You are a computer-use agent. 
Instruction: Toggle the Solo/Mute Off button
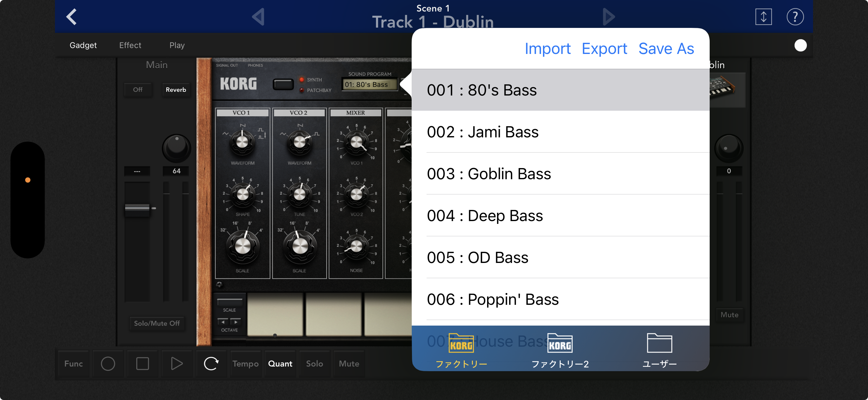[157, 323]
